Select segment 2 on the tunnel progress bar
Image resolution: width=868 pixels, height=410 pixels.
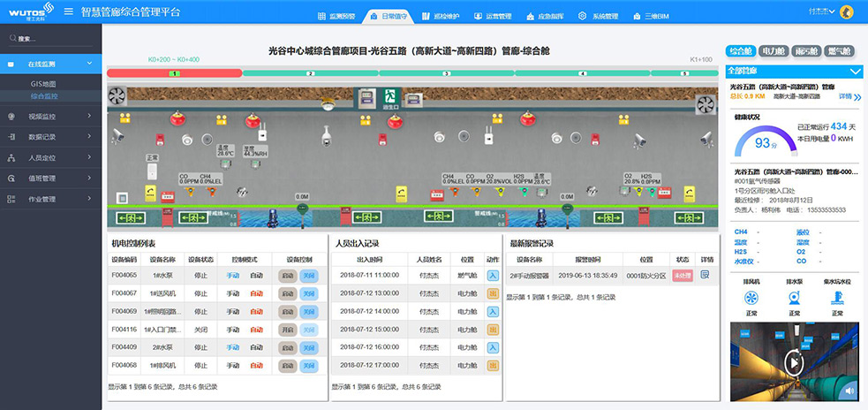pyautogui.click(x=310, y=73)
